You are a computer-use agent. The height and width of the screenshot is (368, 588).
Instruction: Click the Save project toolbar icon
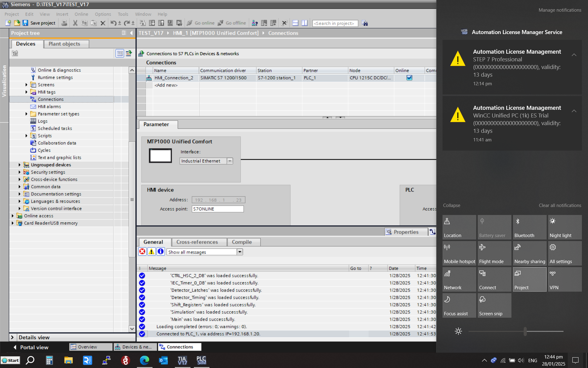(x=25, y=23)
